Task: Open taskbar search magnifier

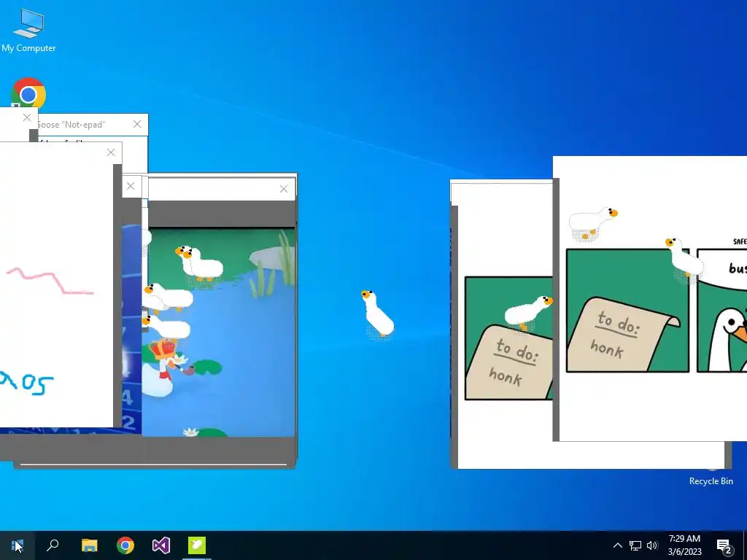Action: (x=53, y=545)
